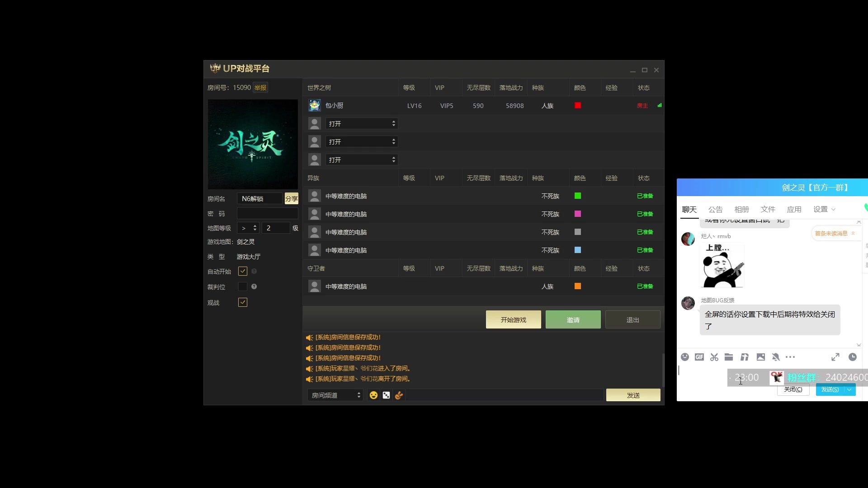Click the music note icon in group chat toolbar
The height and width of the screenshot is (488, 868).
tap(745, 357)
